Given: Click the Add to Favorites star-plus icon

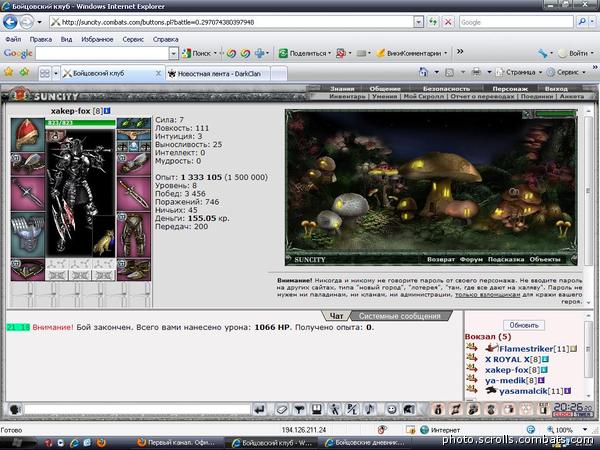Looking at the screenshot, I should point(24,72).
